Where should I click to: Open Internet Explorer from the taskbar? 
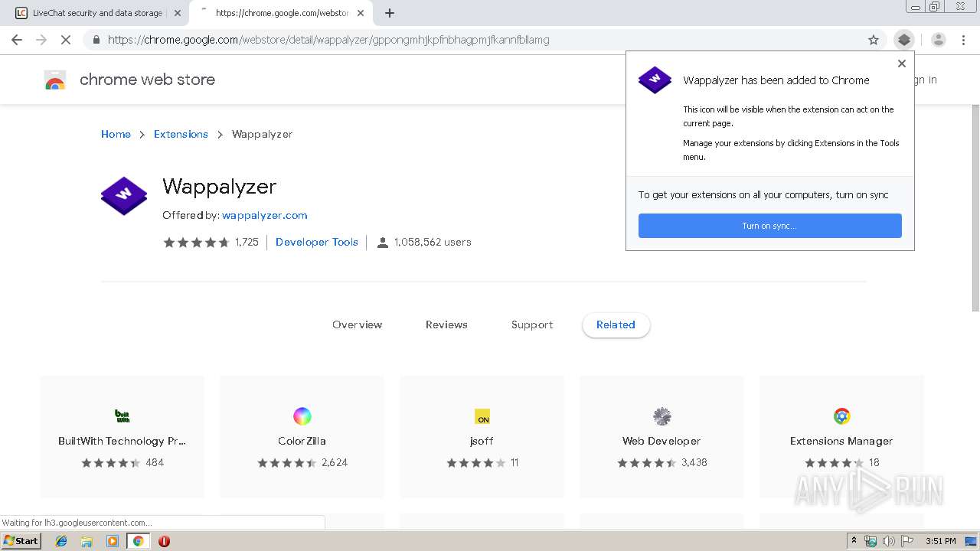61,541
